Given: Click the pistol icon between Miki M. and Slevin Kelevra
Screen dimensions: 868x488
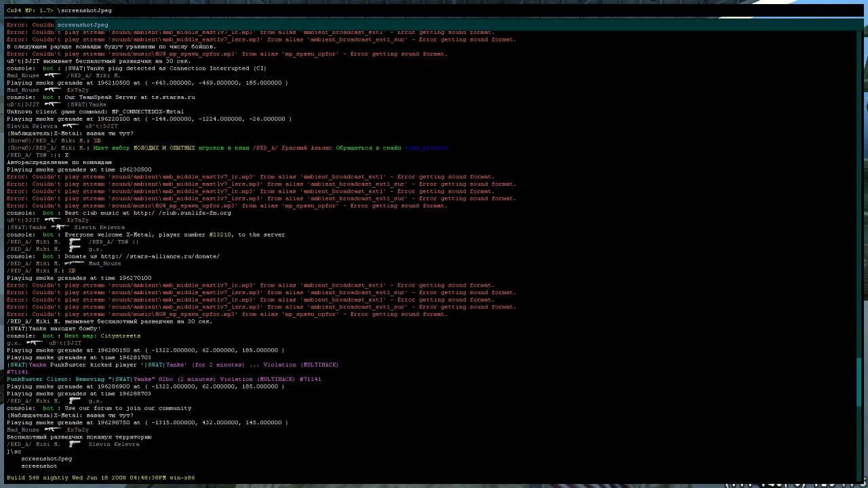Looking at the screenshot, I should 74,444.
